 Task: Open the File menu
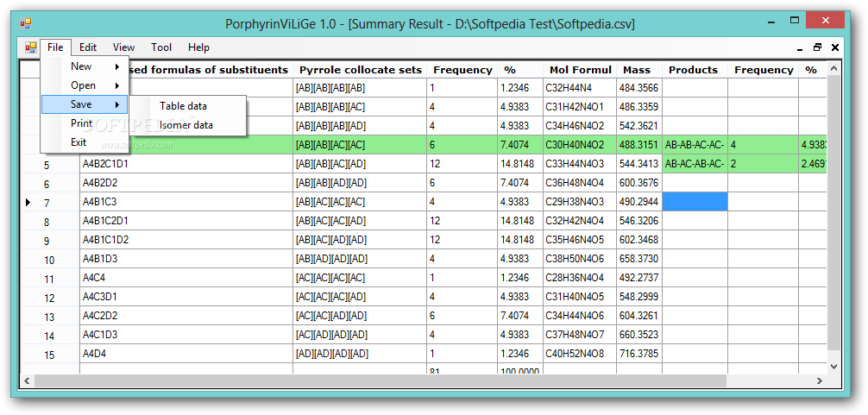pos(55,47)
